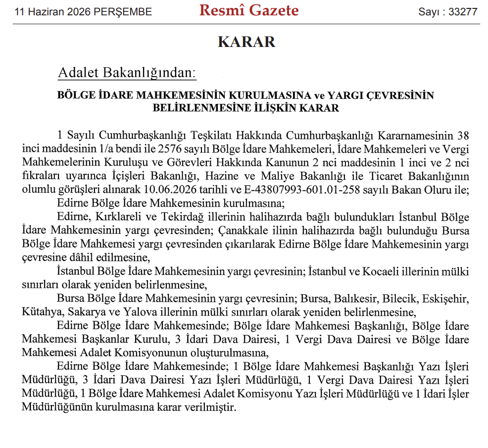
Task: Click the issue number Sayı : 33277
Action: click(x=448, y=12)
